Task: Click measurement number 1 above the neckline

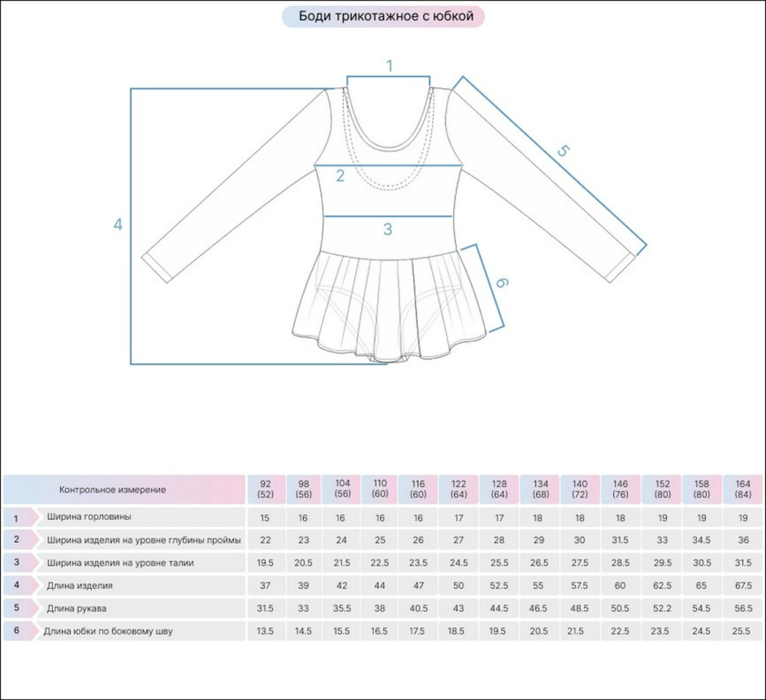Action: 389,66
